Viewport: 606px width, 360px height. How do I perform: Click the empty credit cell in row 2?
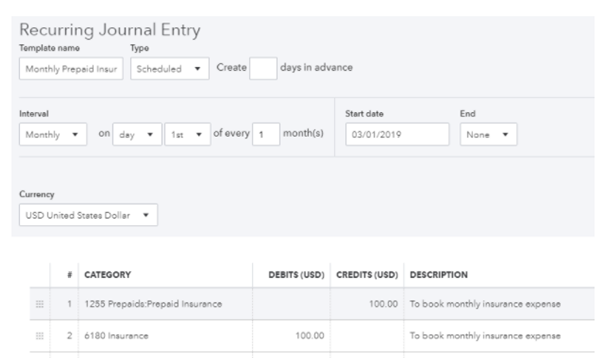367,336
